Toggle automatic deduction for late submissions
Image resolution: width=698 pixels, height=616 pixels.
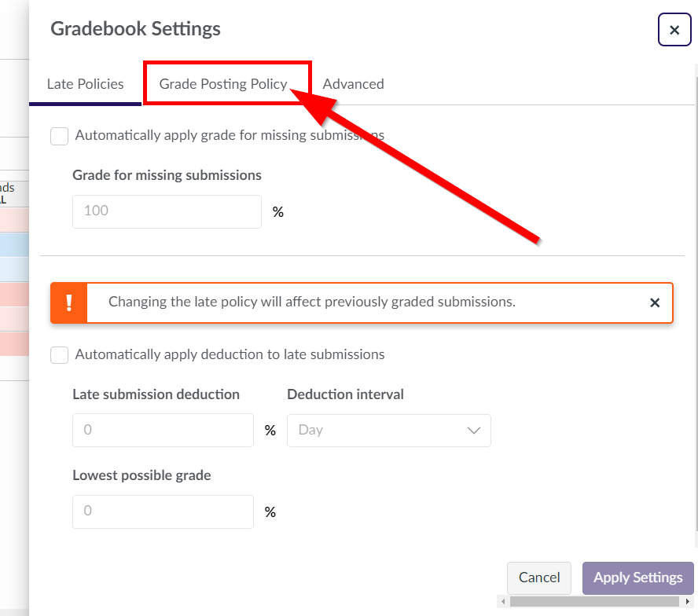(59, 355)
